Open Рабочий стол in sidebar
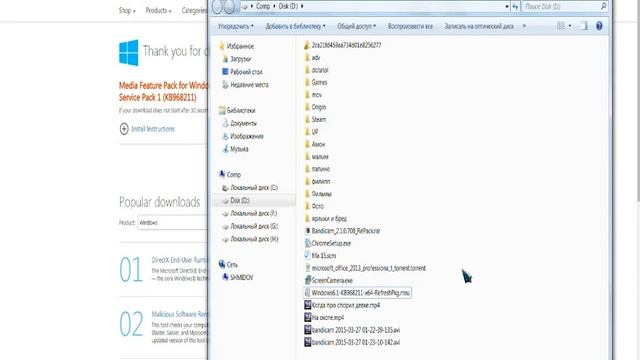 [x=246, y=72]
